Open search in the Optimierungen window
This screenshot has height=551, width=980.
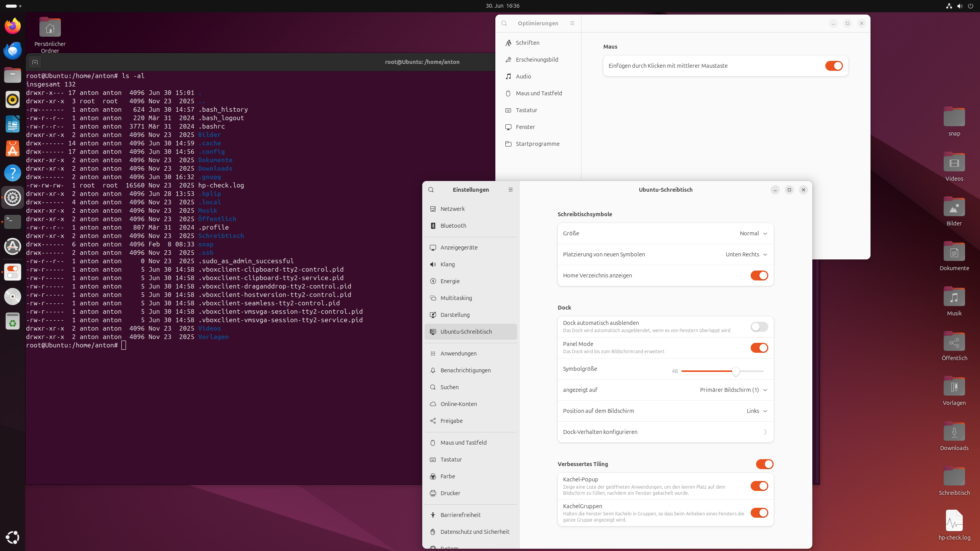[504, 23]
